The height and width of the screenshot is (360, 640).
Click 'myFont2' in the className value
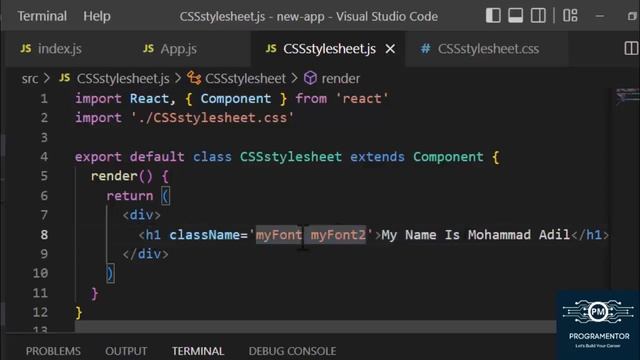338,235
